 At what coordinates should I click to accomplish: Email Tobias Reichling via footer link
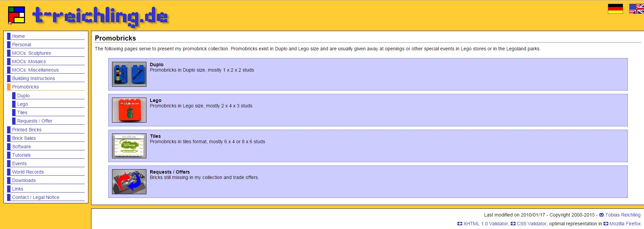coord(623,215)
